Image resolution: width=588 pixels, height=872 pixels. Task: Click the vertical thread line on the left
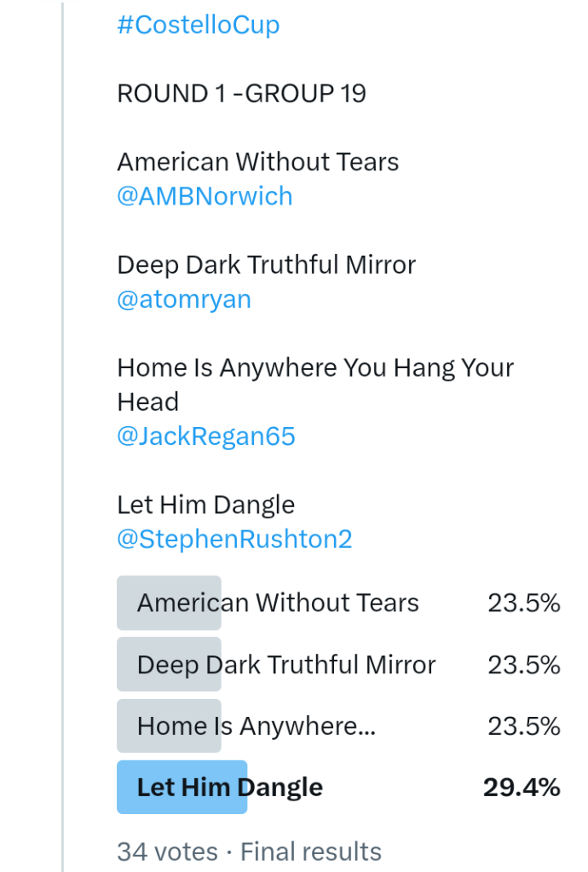[x=62, y=426]
